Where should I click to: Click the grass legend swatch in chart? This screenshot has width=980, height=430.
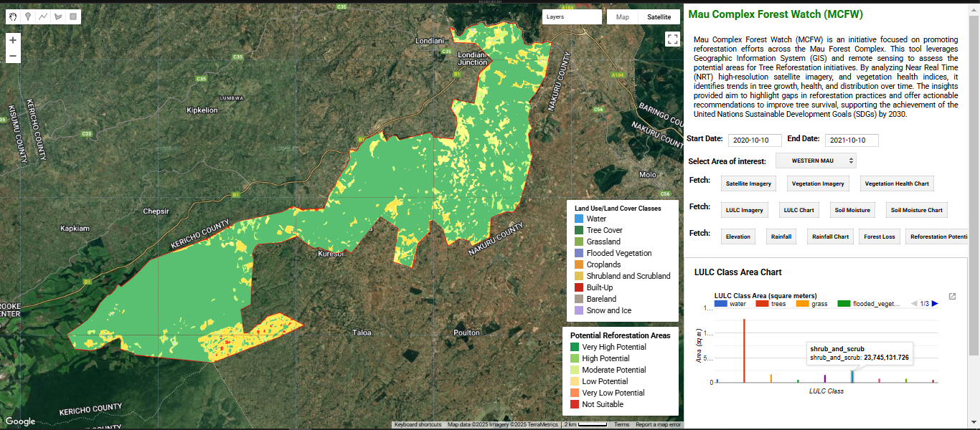coord(803,304)
